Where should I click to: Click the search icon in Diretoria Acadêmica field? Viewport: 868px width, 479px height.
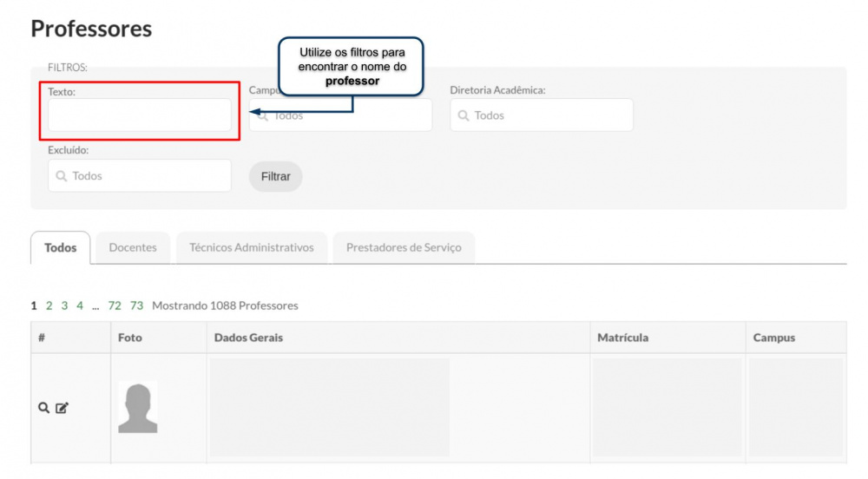tap(464, 115)
